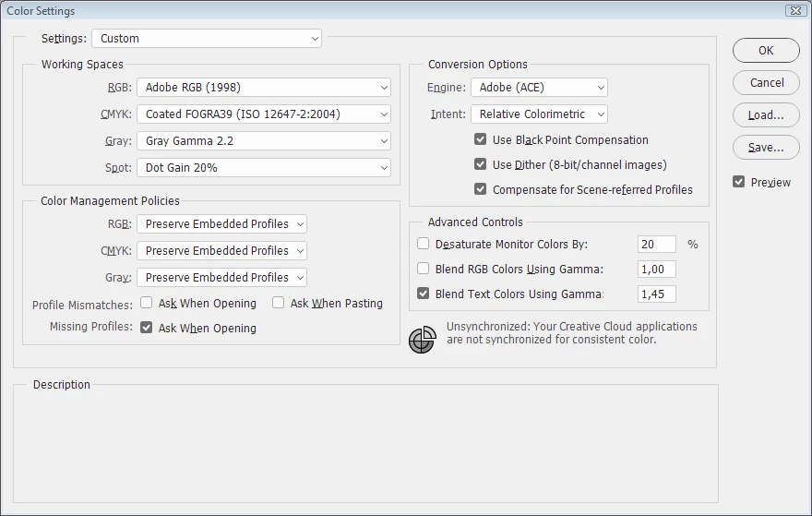
Task: Click the Cancel button
Action: pyautogui.click(x=766, y=83)
